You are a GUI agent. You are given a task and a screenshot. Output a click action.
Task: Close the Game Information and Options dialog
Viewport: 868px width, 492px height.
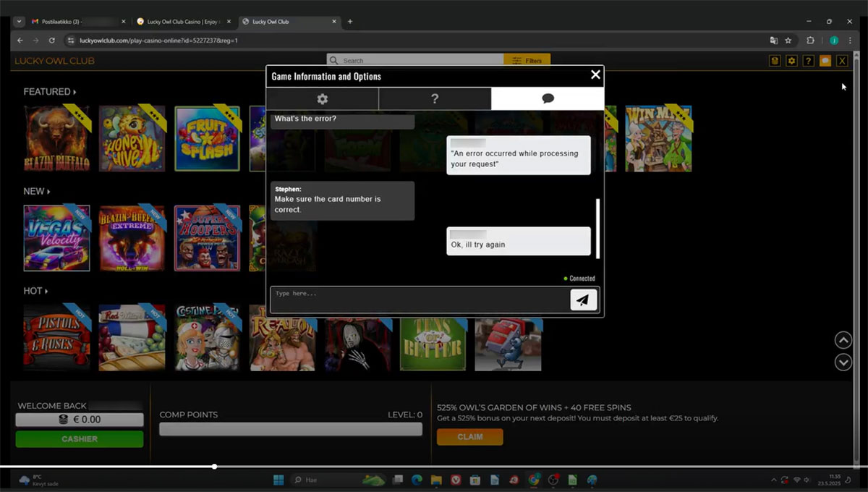click(595, 75)
